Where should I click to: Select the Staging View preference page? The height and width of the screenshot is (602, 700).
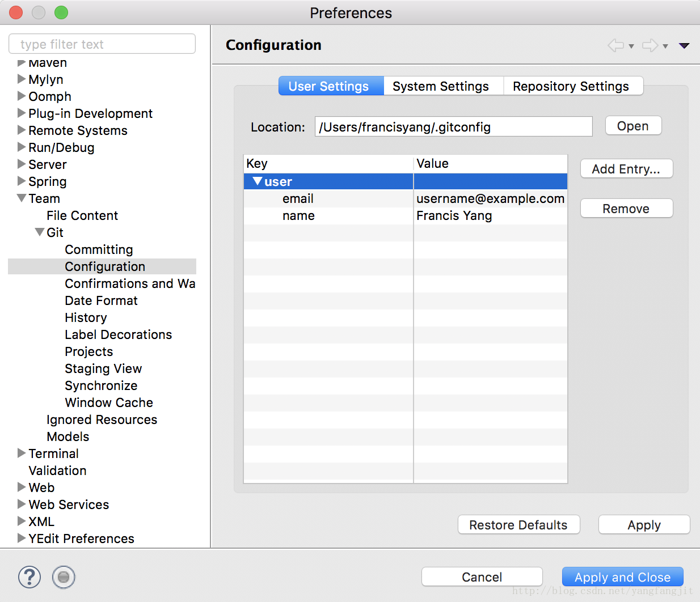click(103, 368)
